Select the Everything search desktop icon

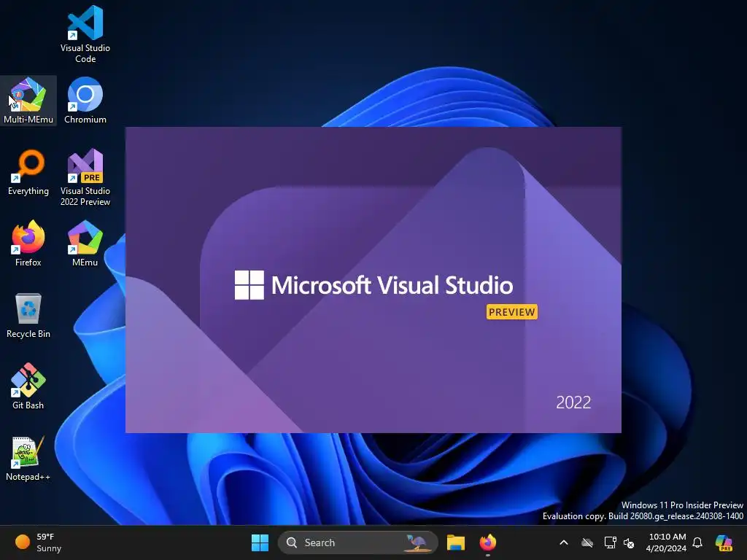pyautogui.click(x=28, y=172)
